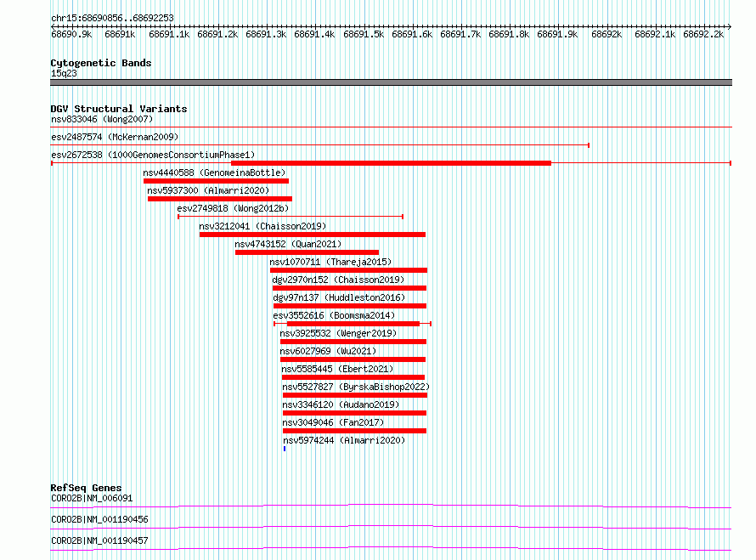The width and height of the screenshot is (756, 560).
Task: Click the red bar under nsv5937300
Action: coord(220,199)
